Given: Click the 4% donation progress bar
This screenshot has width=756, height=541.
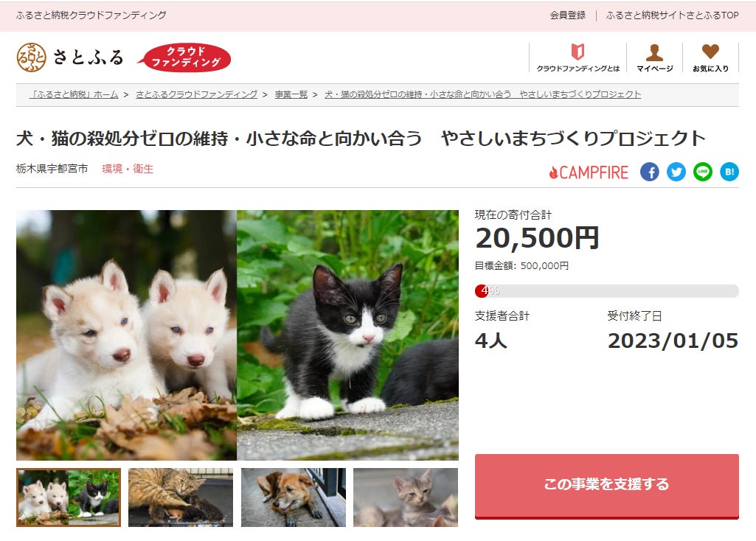Looking at the screenshot, I should coord(606,291).
